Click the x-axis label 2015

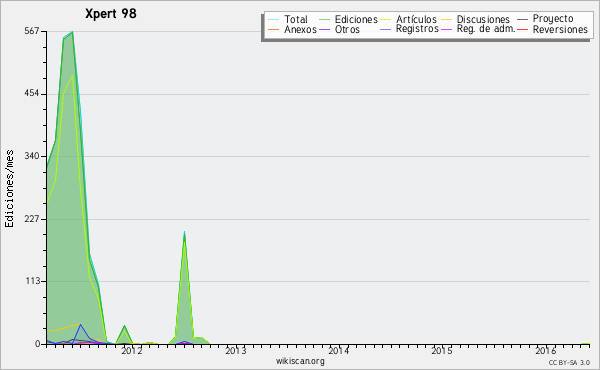click(442, 350)
